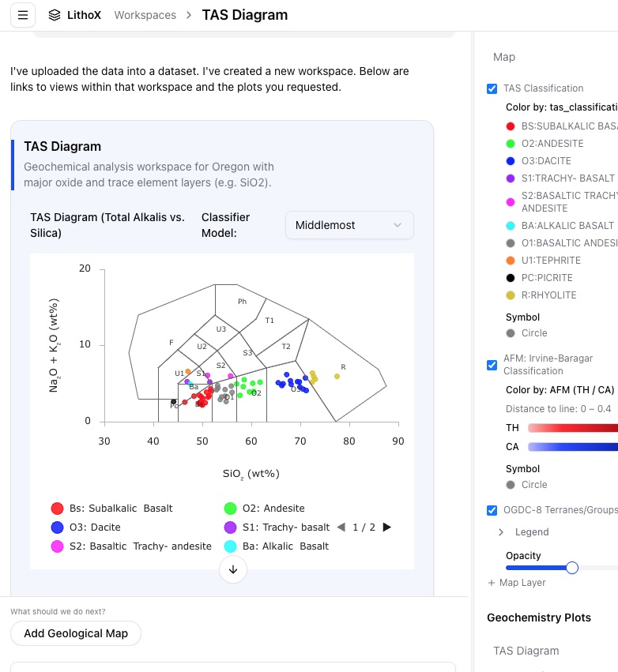Open the TAS Diagram geochemistry plot
This screenshot has width=618, height=672.
coord(526,651)
